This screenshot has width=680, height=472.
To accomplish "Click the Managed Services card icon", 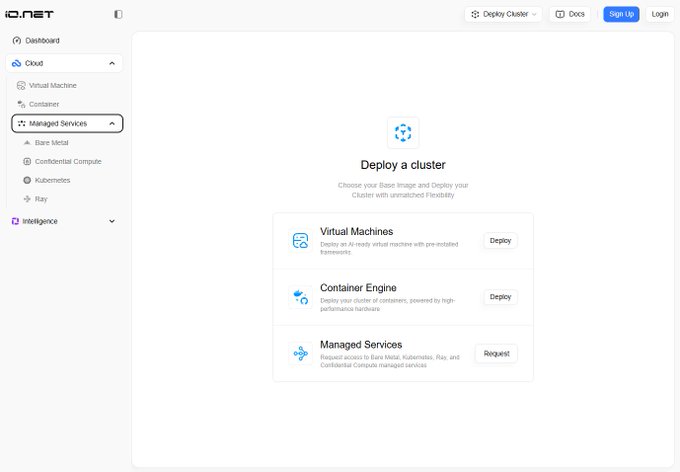I will (x=301, y=354).
